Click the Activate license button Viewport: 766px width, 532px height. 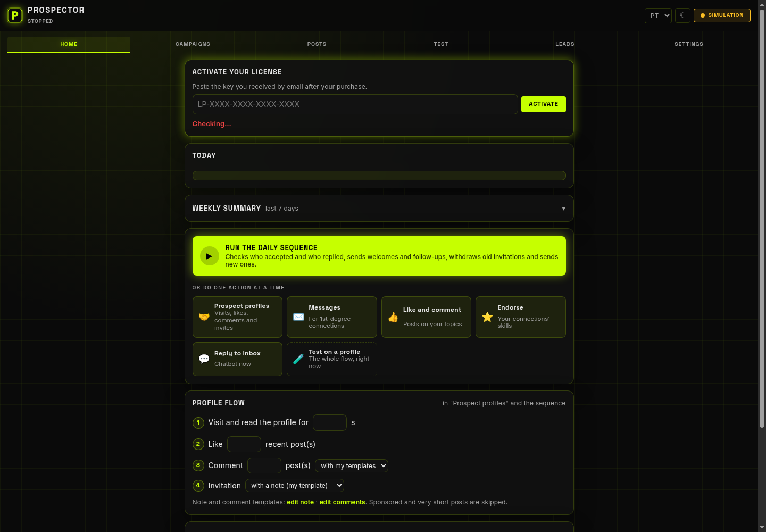(x=543, y=104)
